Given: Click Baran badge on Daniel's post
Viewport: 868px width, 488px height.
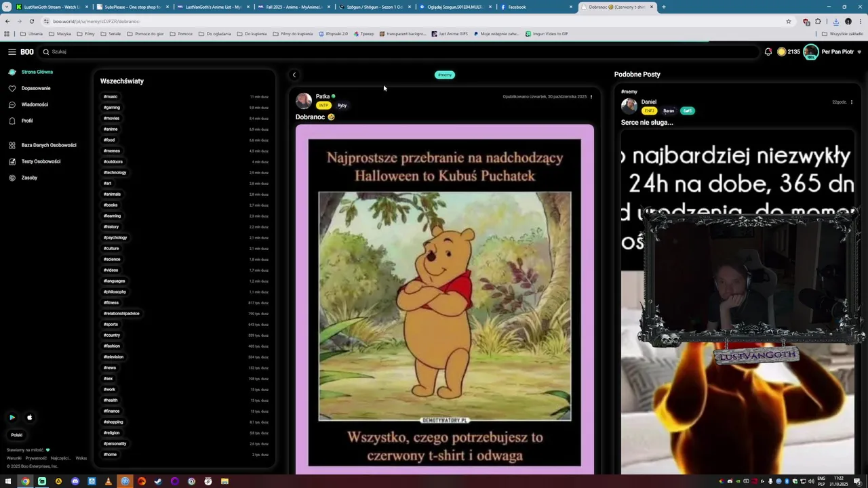Looking at the screenshot, I should [x=669, y=110].
